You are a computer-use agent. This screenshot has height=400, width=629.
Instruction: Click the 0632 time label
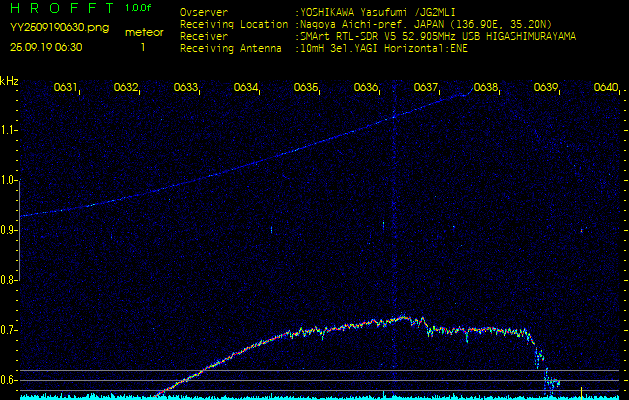[x=126, y=88]
